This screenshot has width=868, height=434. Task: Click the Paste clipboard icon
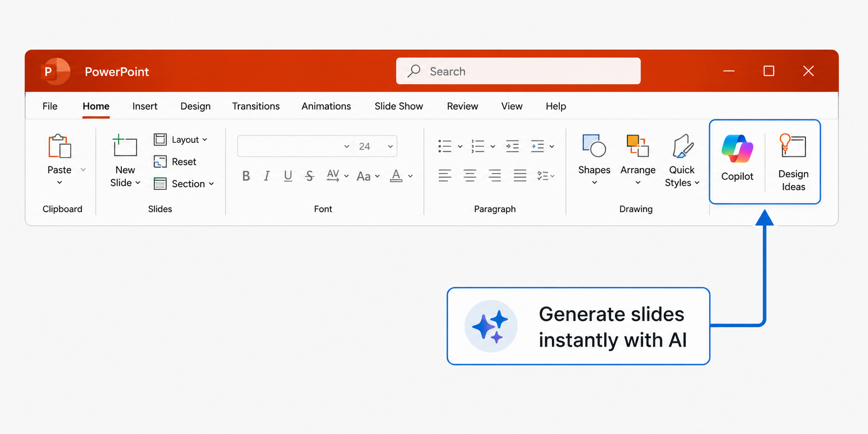pyautogui.click(x=60, y=146)
